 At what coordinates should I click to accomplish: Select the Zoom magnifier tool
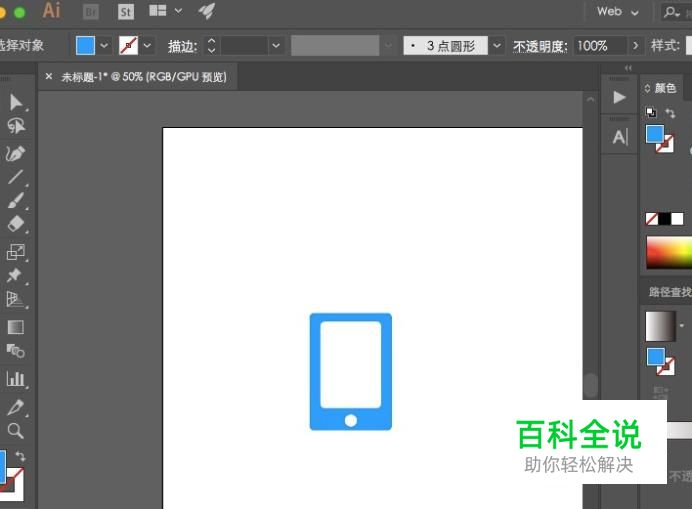click(x=15, y=430)
